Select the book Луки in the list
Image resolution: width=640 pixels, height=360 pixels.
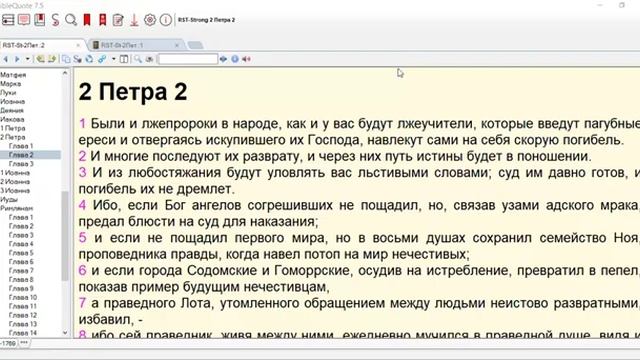[8, 93]
